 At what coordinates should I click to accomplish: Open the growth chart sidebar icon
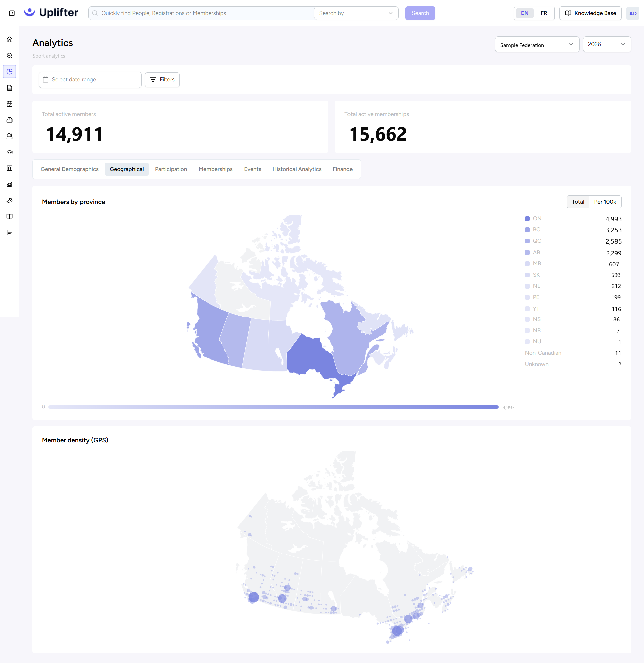[x=9, y=184]
